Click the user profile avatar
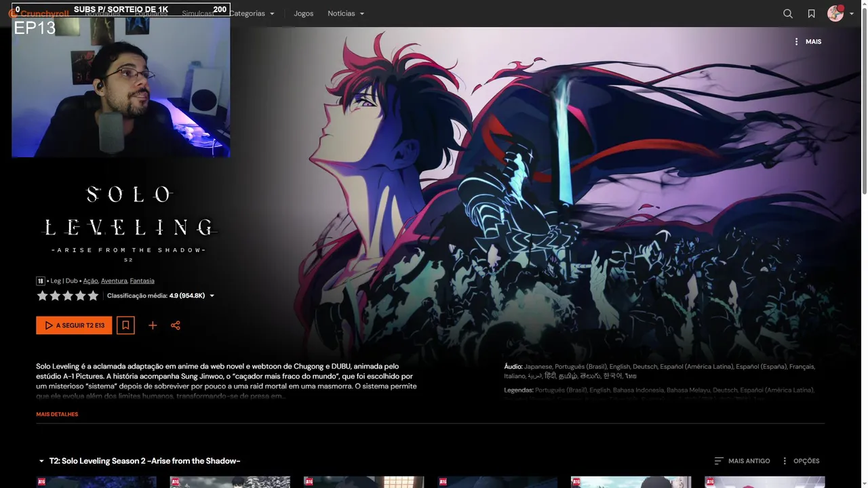The width and height of the screenshot is (868, 488). click(x=835, y=14)
